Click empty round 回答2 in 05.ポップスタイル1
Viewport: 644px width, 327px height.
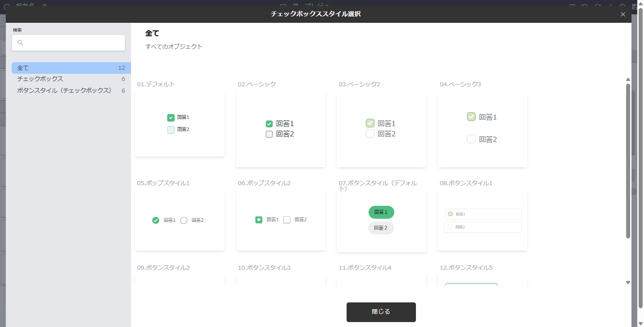pyautogui.click(x=183, y=220)
